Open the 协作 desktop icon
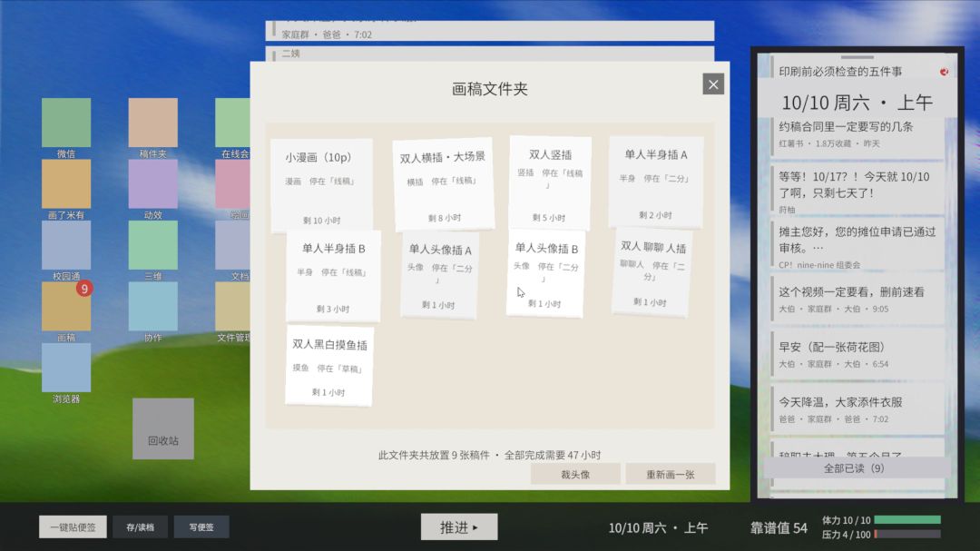This screenshot has height=551, width=980. point(153,307)
